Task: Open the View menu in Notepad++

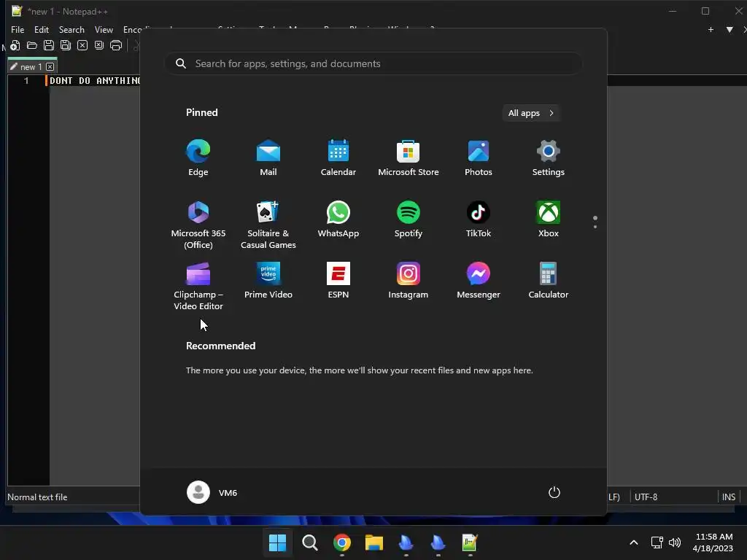Action: pyautogui.click(x=104, y=29)
